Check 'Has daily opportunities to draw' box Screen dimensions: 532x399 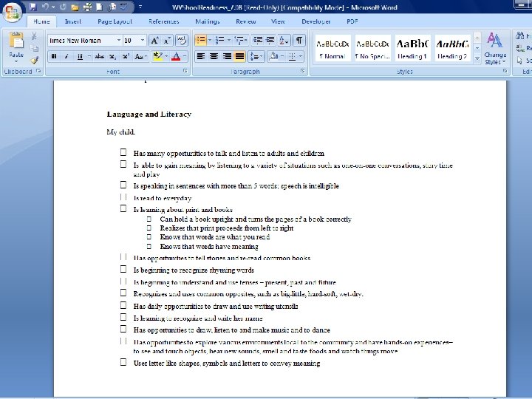point(123,305)
